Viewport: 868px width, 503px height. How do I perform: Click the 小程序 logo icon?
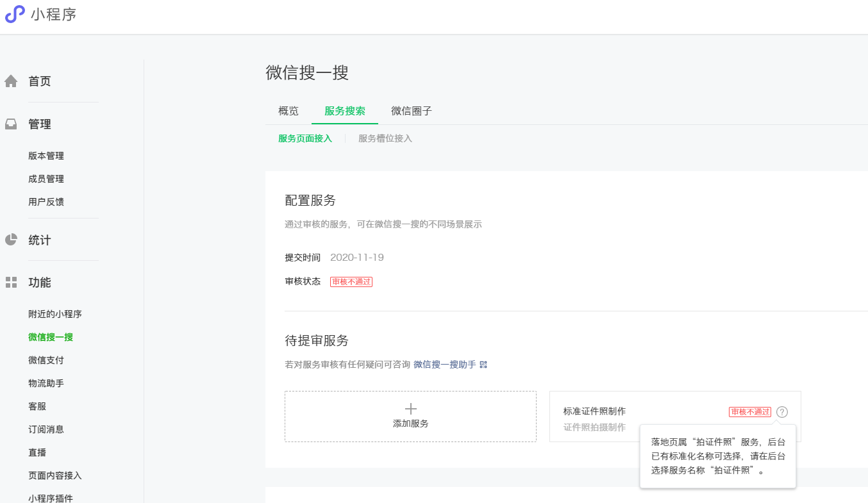coord(15,14)
